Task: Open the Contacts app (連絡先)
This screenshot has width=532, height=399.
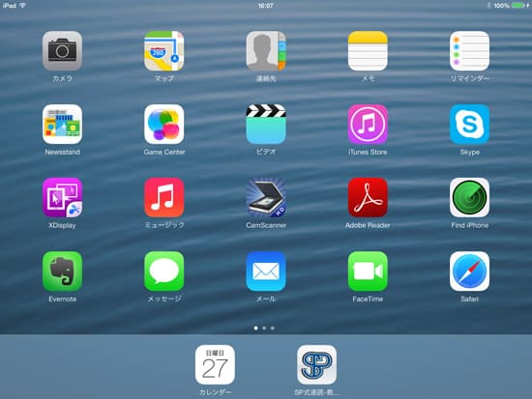Action: point(266,51)
